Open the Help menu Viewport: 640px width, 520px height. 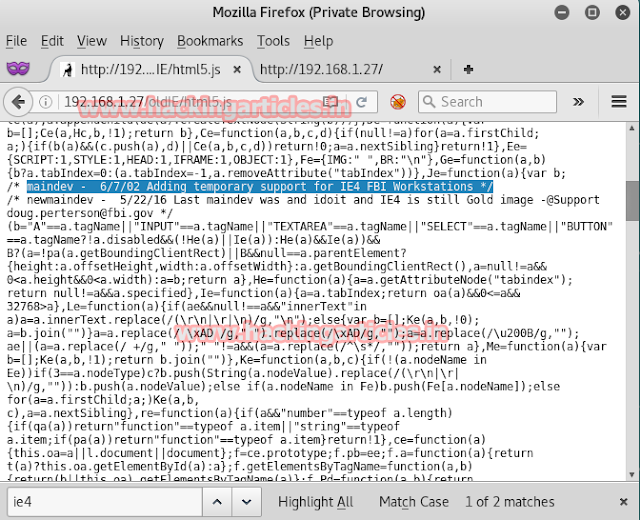click(318, 41)
